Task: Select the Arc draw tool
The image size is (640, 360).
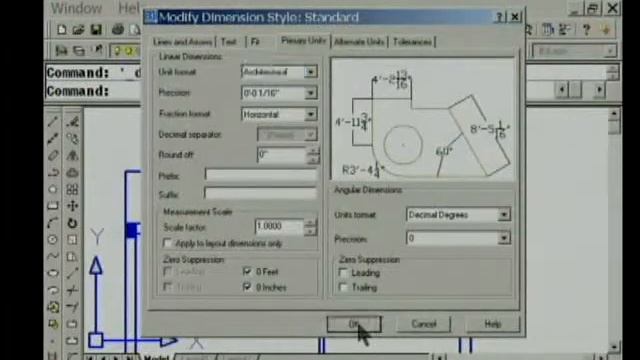Action: pos(53,223)
